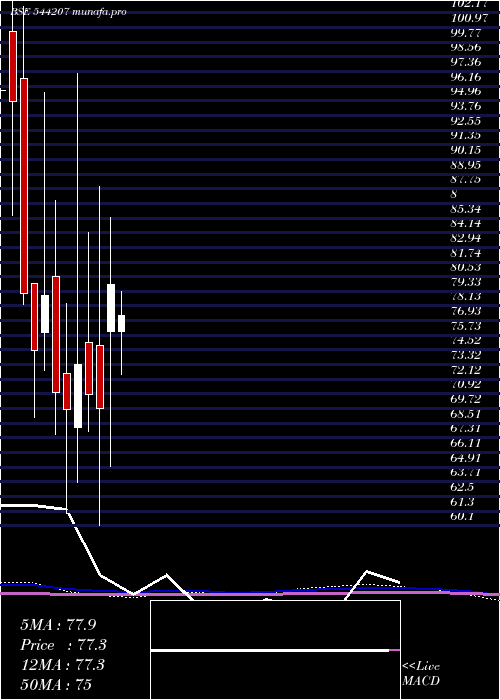Click the 'Price : 77.3' legend entry
This screenshot has width=500, height=700.
pyautogui.click(x=63, y=645)
